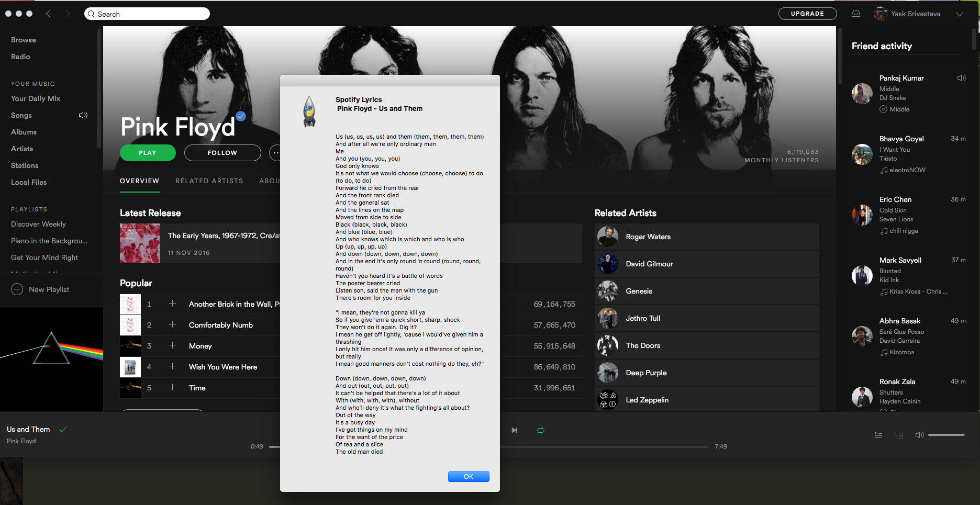Open Songs in the sidebar
Screen dimensions: 980x505
[21, 115]
